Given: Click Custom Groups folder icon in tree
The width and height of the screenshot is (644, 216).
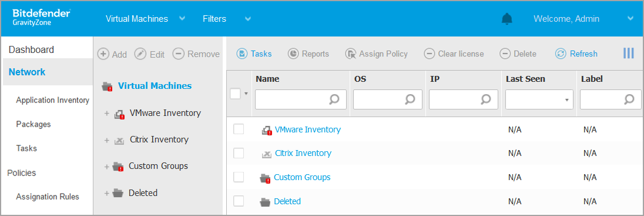Looking at the screenshot, I should pos(118,167).
